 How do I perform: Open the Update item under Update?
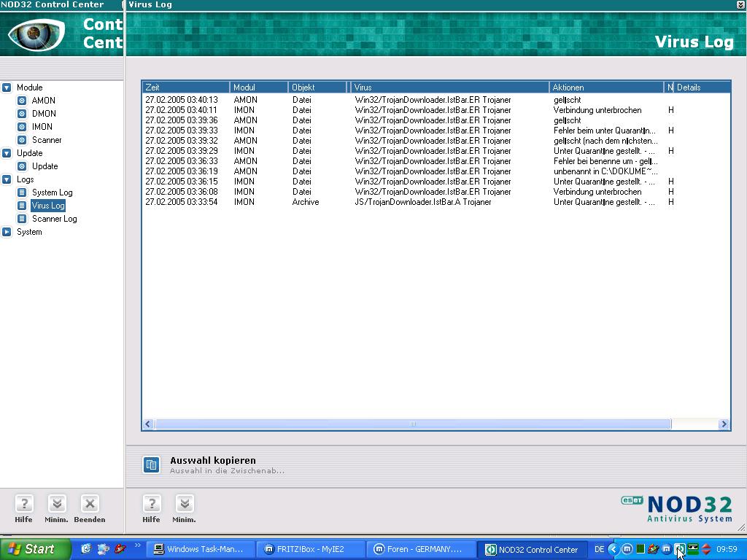coord(44,166)
